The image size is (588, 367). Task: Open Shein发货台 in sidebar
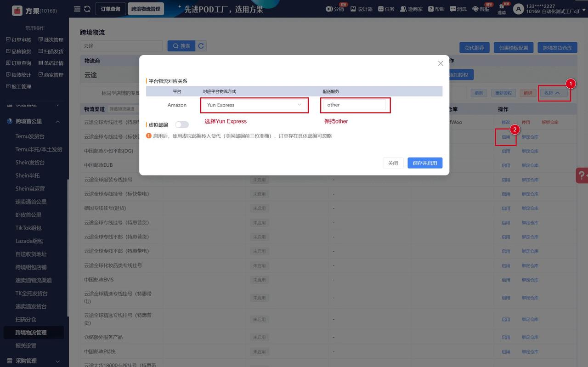pyautogui.click(x=30, y=163)
